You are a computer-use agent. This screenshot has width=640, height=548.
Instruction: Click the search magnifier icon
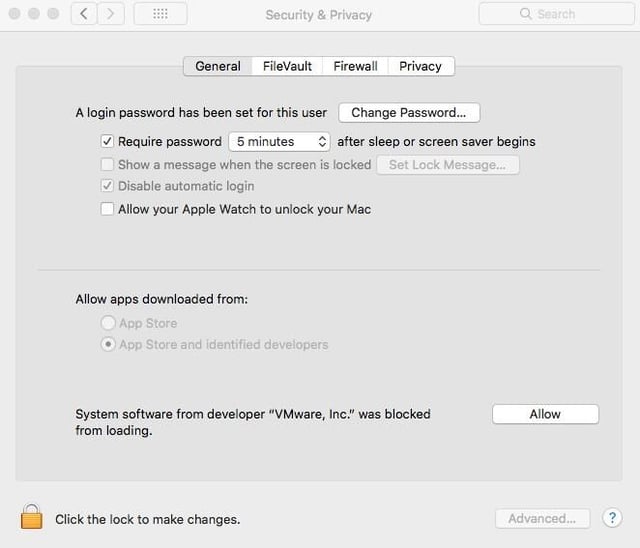pyautogui.click(x=526, y=14)
